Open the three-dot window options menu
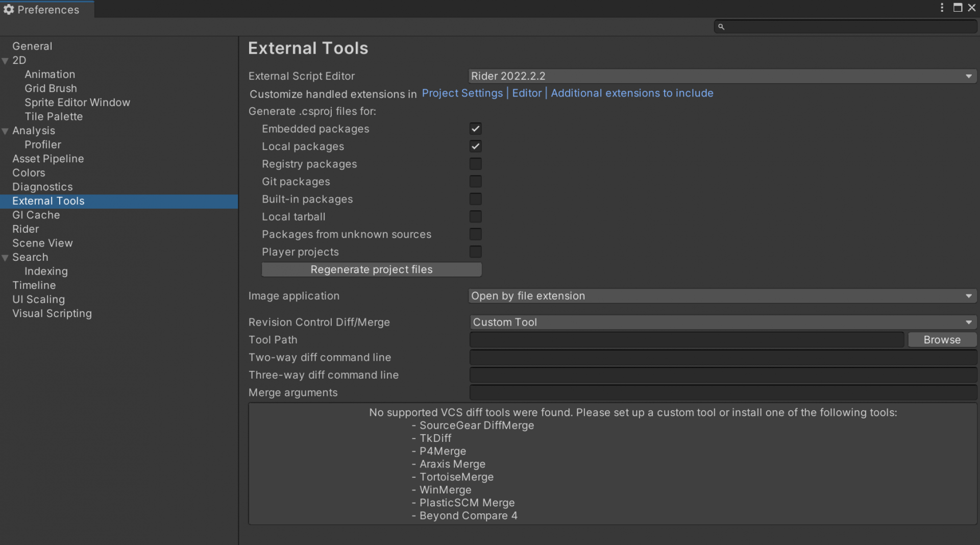The width and height of the screenshot is (980, 545). (942, 8)
